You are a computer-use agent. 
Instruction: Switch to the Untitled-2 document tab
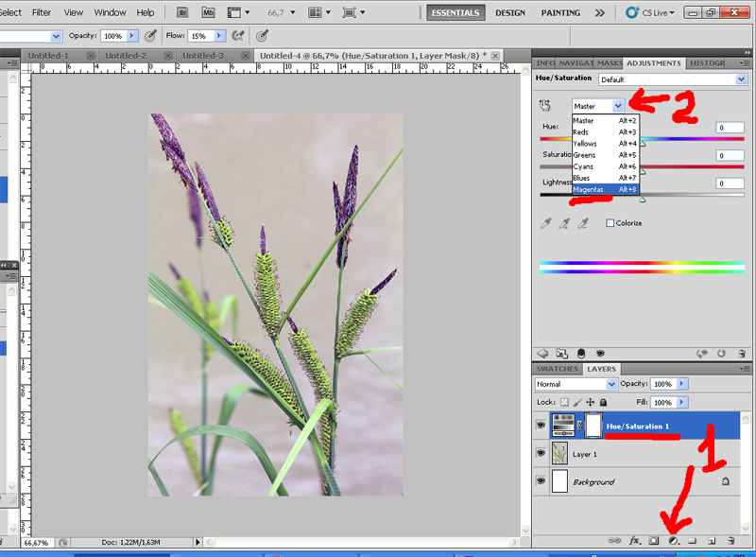127,56
